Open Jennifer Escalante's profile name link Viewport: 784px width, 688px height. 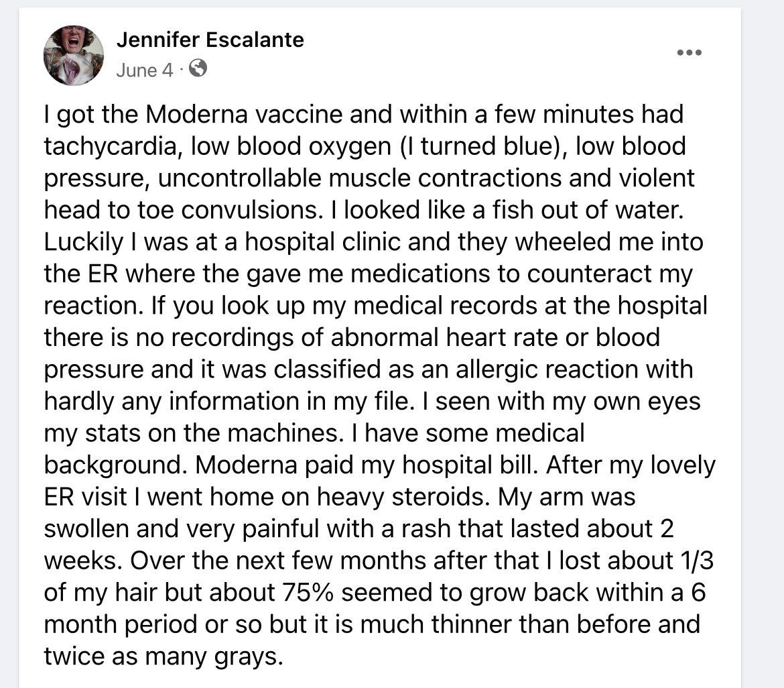(210, 40)
